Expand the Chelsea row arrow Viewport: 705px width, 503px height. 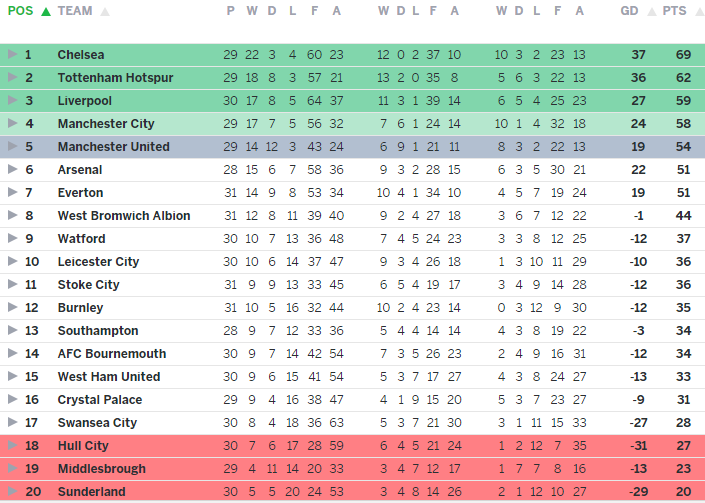[12, 55]
